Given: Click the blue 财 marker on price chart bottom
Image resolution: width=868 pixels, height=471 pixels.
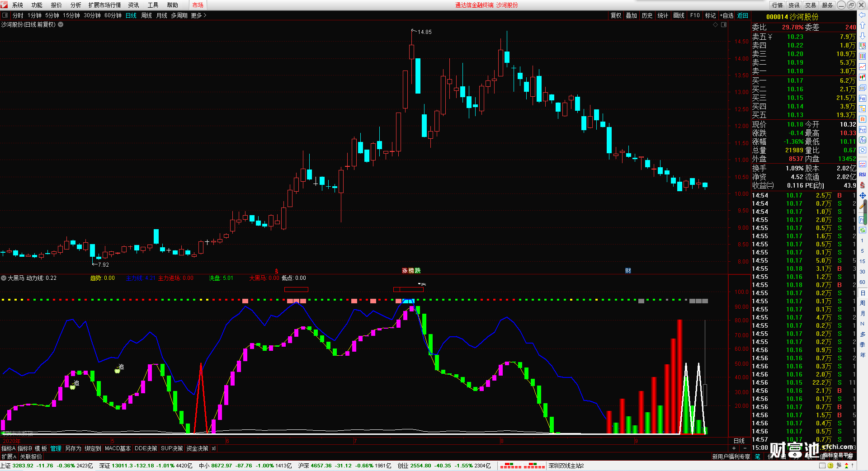Looking at the screenshot, I should click(628, 271).
